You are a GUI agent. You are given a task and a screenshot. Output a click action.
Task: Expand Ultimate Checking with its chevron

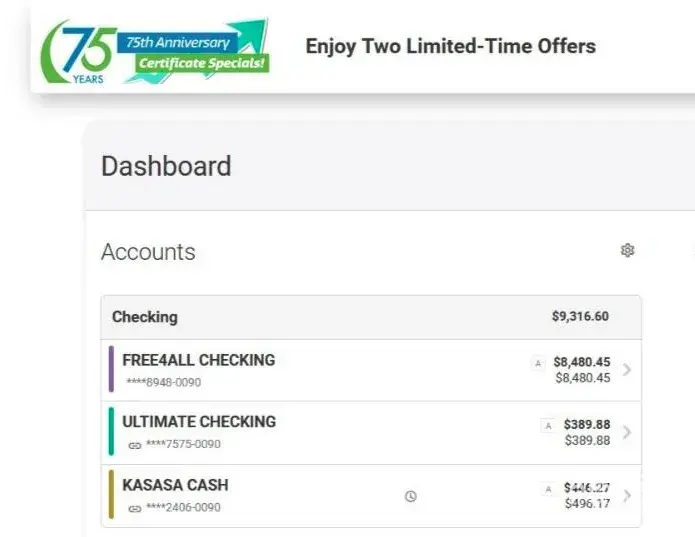click(x=627, y=433)
